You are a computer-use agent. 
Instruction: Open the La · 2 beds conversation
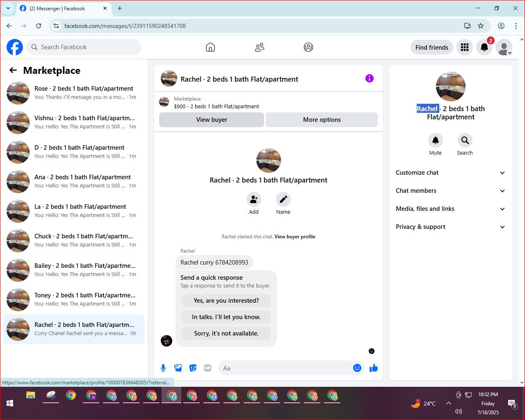pos(74,211)
